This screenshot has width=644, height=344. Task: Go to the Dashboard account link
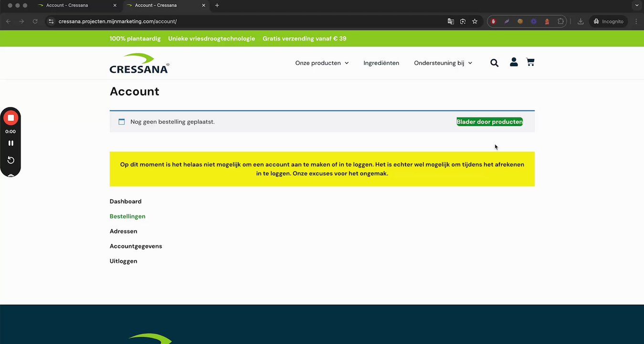click(126, 202)
